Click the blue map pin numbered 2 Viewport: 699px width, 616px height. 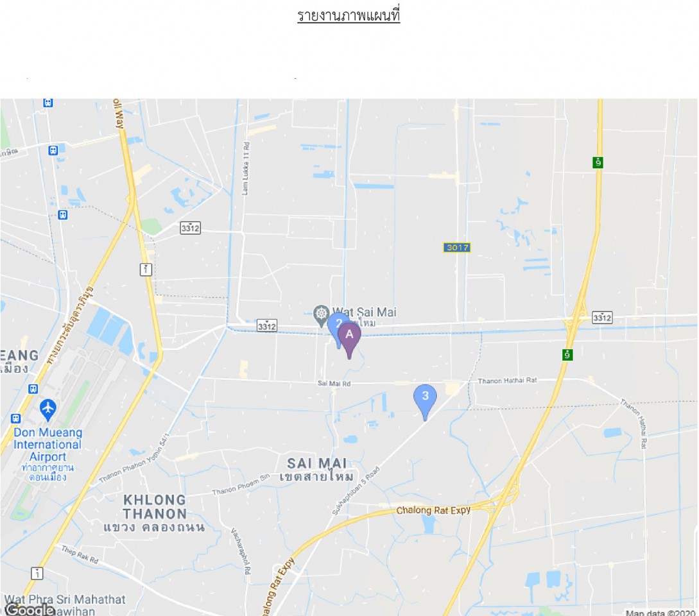click(x=336, y=328)
